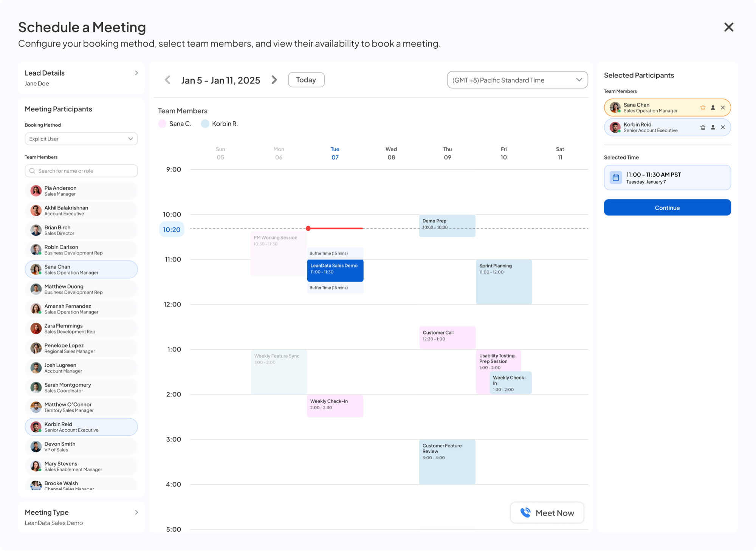Remove Sana Chan from selected participants

723,108
